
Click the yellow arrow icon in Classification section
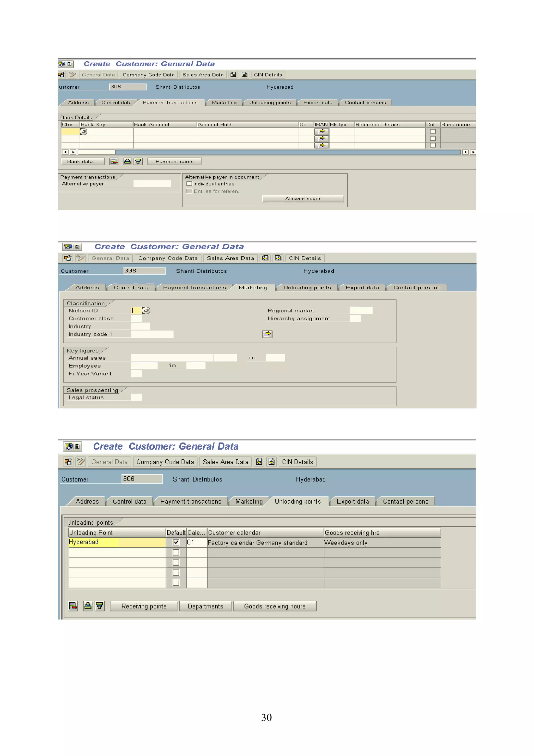267,334
